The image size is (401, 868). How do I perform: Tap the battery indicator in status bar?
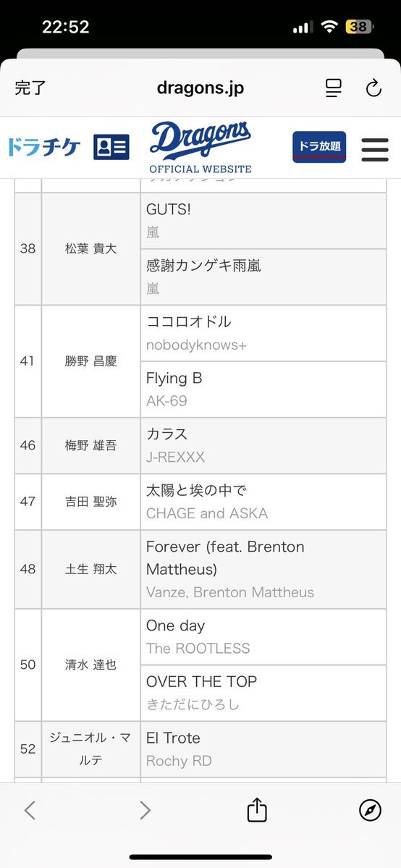coord(360,27)
